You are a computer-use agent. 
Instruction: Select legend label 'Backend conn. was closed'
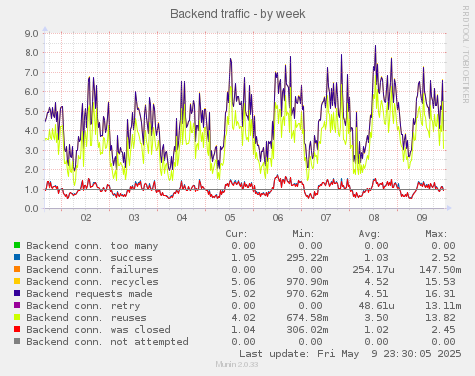tap(98, 330)
